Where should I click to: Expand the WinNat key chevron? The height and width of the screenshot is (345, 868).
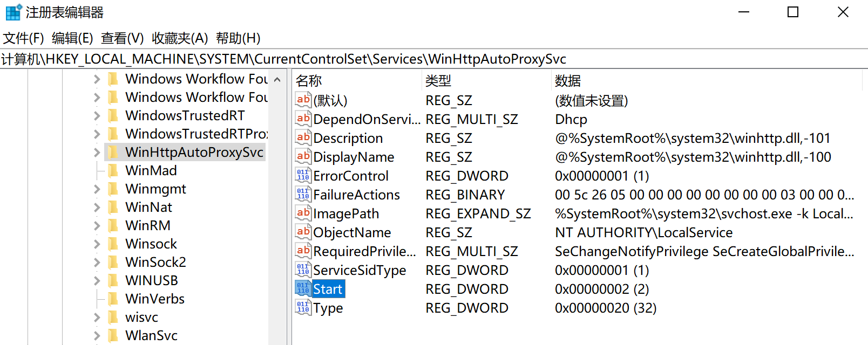(97, 208)
